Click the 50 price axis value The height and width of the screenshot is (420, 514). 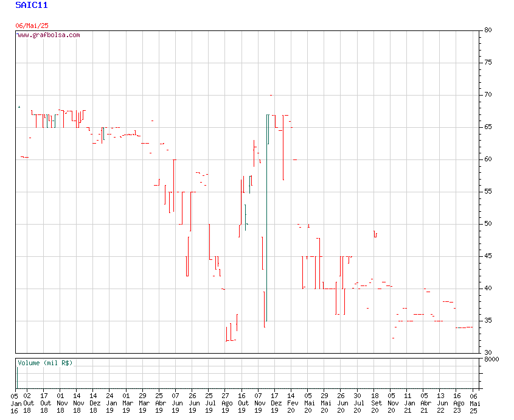tap(488, 224)
